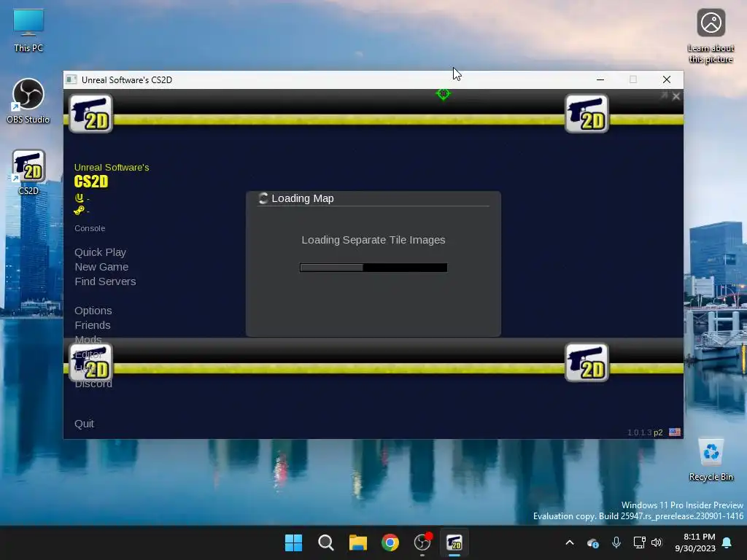Open the Windows Start menu
This screenshot has height=560, width=747.
[293, 542]
